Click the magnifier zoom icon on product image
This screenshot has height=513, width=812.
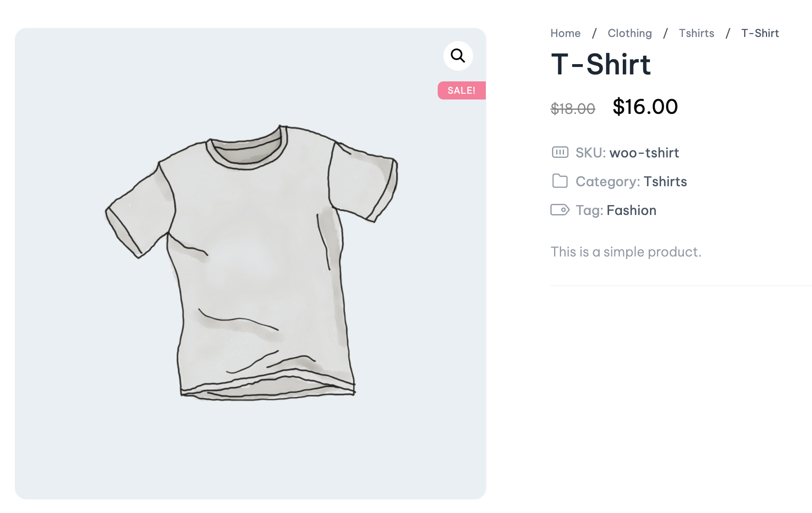pos(458,55)
